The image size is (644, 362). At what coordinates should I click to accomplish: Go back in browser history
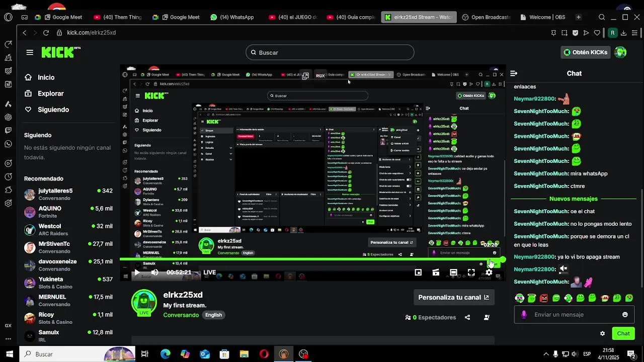coord(24,33)
